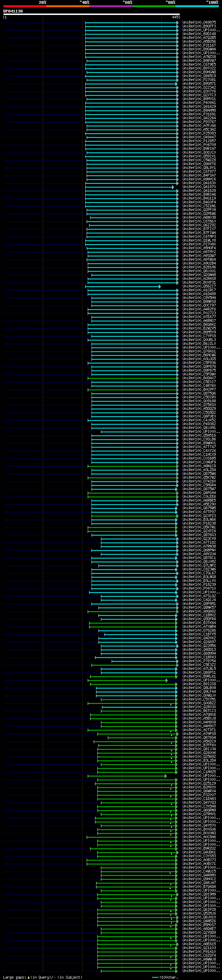Select the UniRef100_C6T9E5 hit label
222x980 pixels.
point(199,65)
